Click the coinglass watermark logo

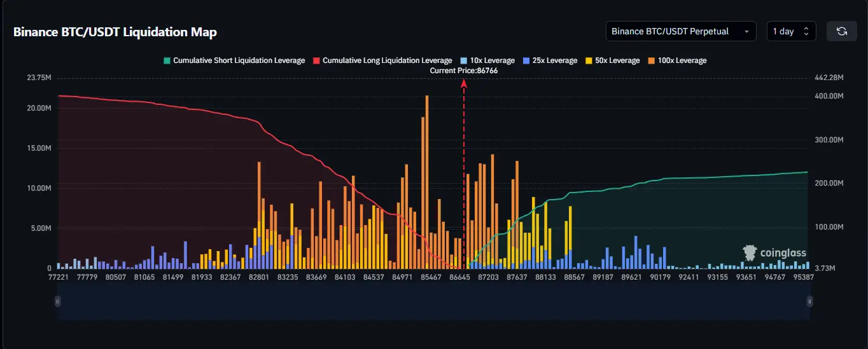[x=774, y=253]
